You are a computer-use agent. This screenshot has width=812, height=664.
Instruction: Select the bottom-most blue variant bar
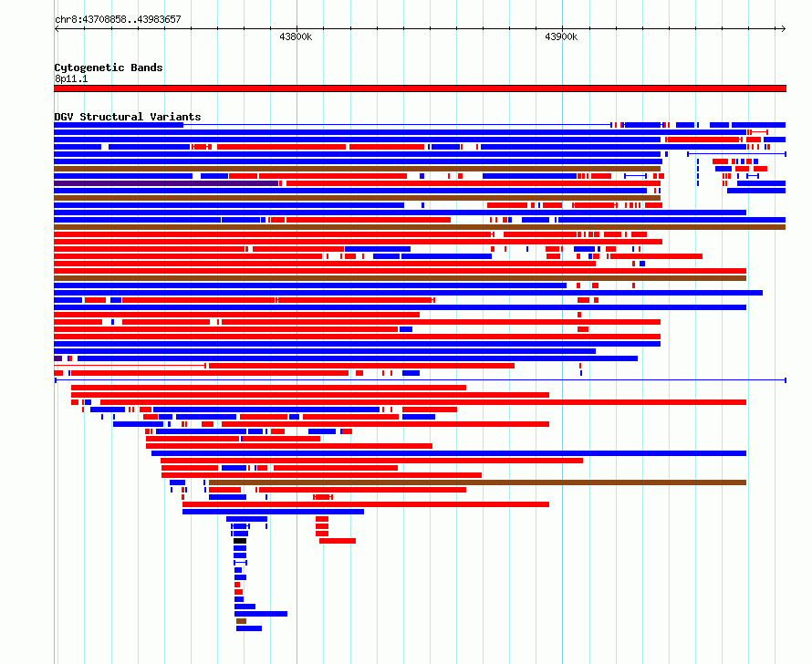tap(249, 628)
